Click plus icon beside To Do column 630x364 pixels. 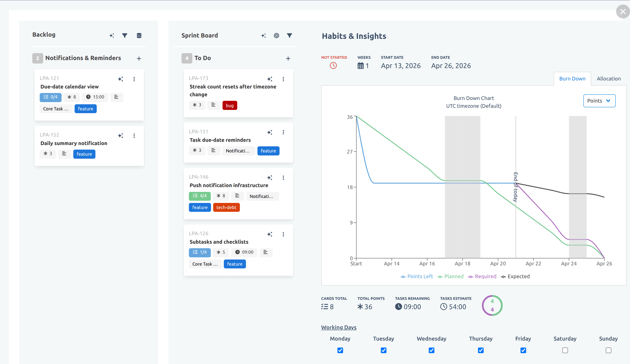coord(288,59)
